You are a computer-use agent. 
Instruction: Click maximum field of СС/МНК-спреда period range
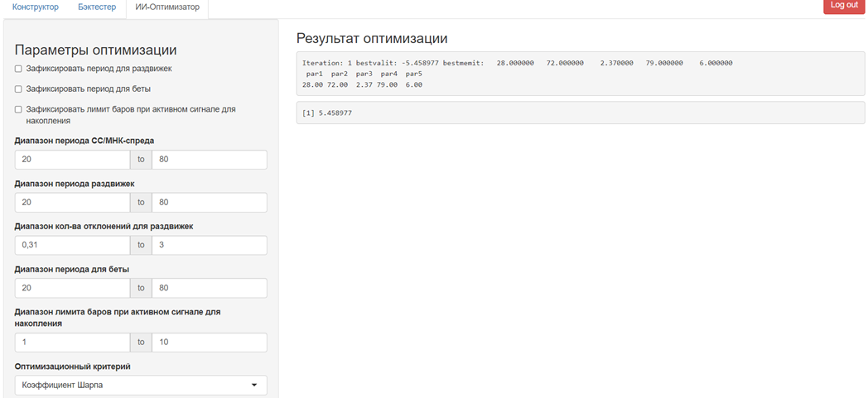click(210, 159)
